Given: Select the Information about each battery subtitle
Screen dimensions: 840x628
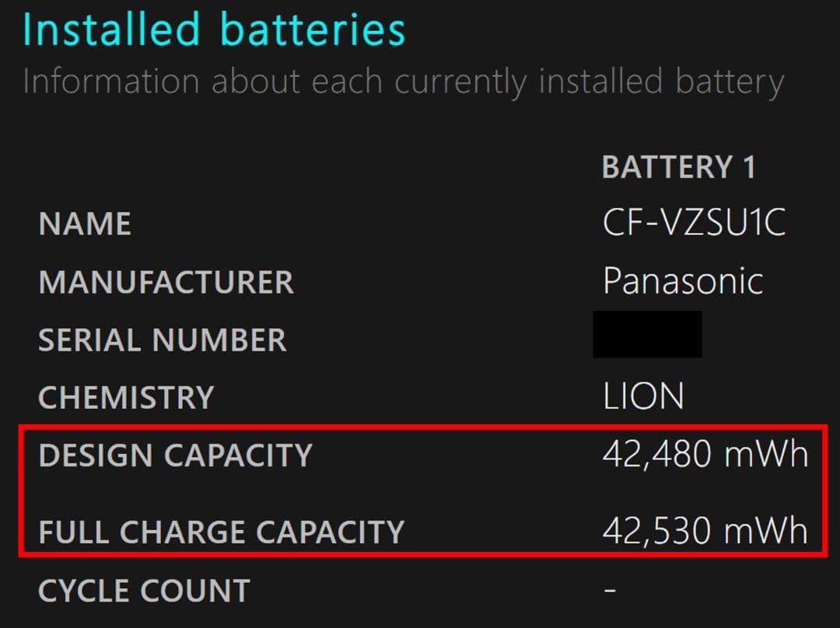Looking at the screenshot, I should coord(403,82).
